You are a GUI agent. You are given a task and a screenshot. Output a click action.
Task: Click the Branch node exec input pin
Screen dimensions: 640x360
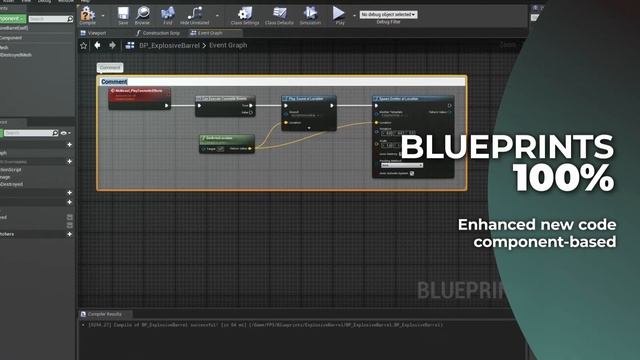[200, 106]
